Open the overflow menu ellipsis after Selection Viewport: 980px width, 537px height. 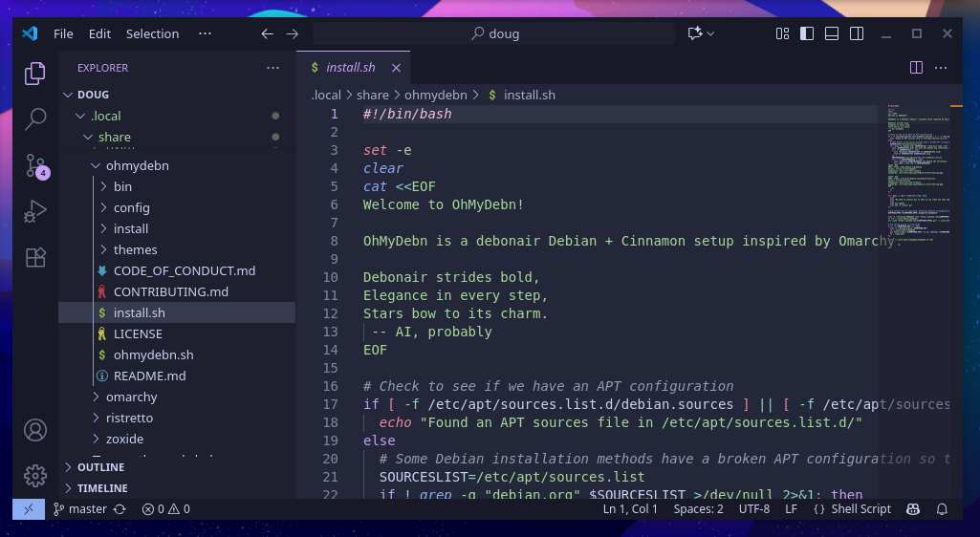pos(205,33)
